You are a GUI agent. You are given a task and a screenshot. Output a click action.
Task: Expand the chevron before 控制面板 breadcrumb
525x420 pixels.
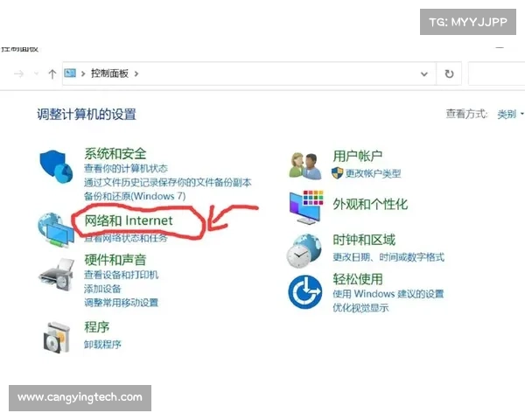coord(83,73)
